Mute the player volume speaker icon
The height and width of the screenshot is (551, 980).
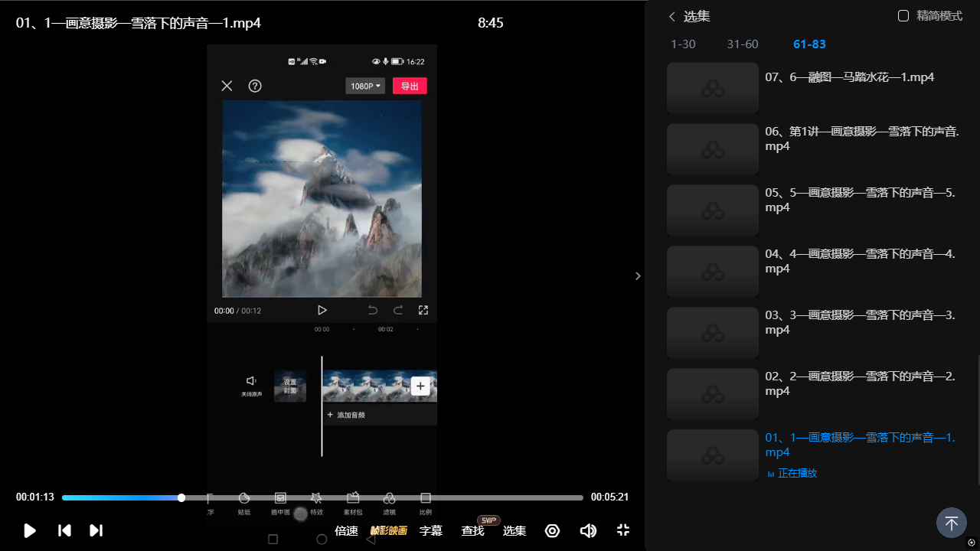pos(588,530)
